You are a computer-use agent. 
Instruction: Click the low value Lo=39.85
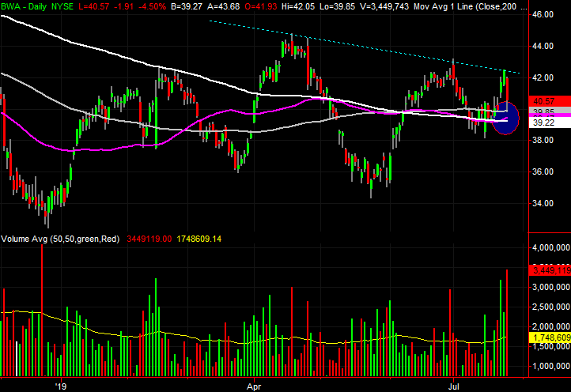coord(337,6)
